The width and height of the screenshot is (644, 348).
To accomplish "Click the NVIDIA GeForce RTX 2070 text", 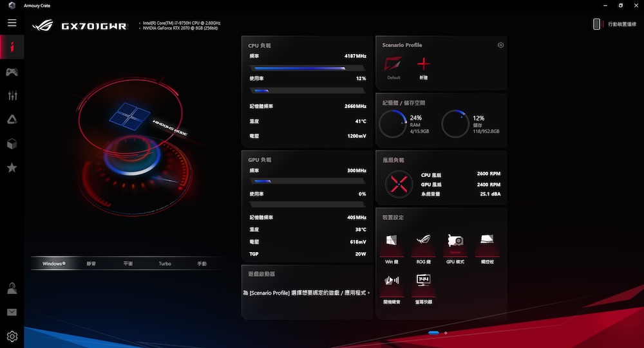I will tap(180, 28).
